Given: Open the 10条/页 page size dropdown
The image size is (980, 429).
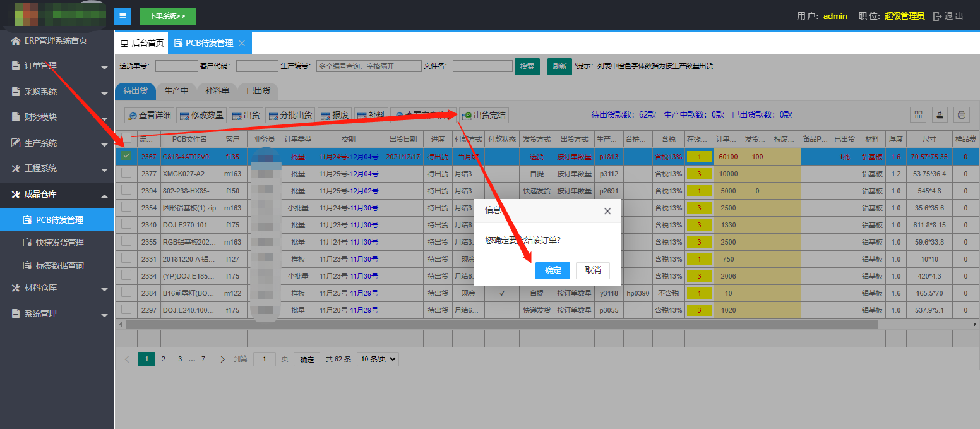Looking at the screenshot, I should (x=378, y=359).
